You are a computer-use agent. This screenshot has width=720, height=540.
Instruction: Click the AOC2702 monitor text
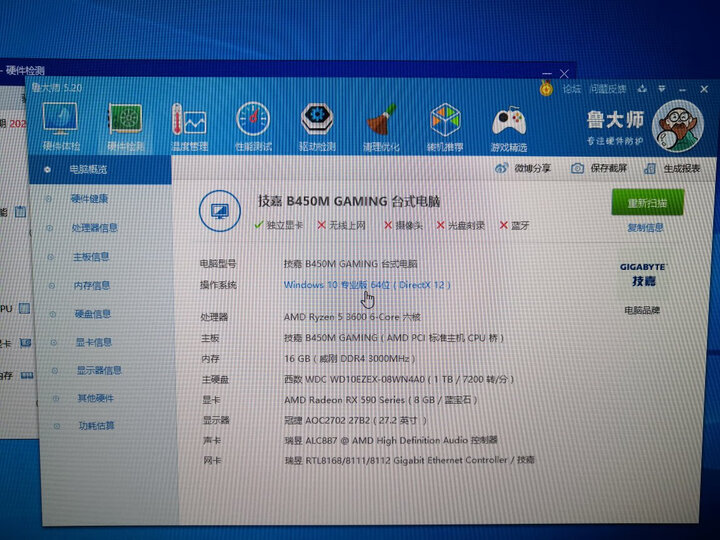(355, 420)
